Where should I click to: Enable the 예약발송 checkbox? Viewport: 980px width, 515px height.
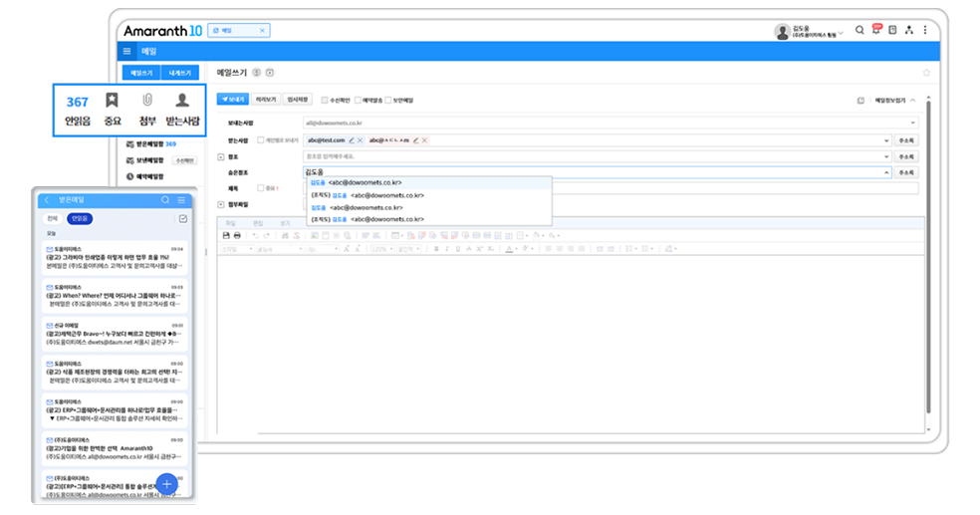pyautogui.click(x=358, y=100)
